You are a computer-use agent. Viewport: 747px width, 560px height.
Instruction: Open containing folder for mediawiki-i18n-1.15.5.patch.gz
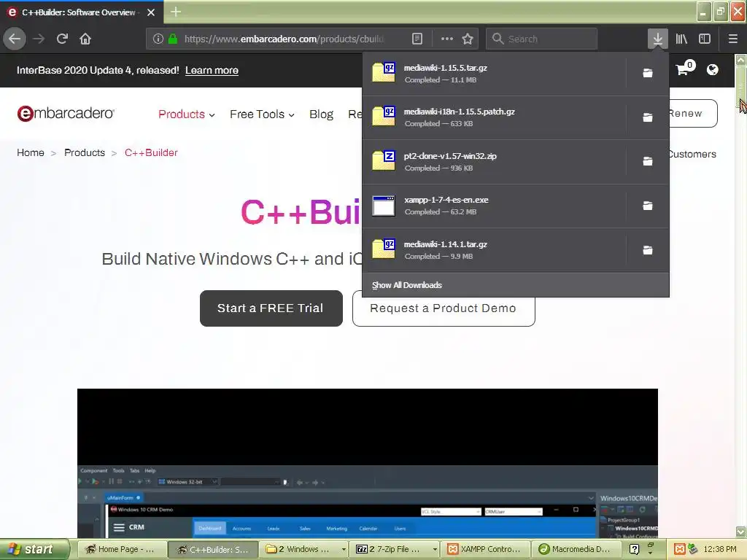[x=648, y=117]
